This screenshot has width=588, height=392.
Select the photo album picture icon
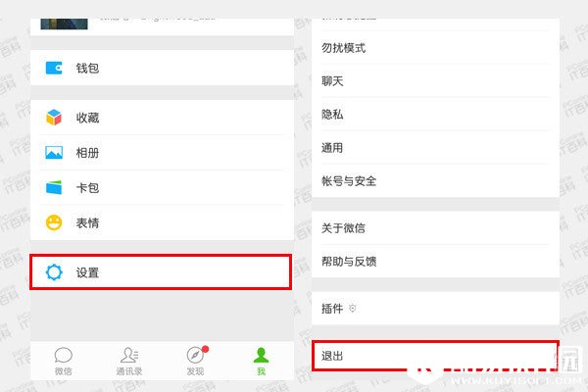54,153
